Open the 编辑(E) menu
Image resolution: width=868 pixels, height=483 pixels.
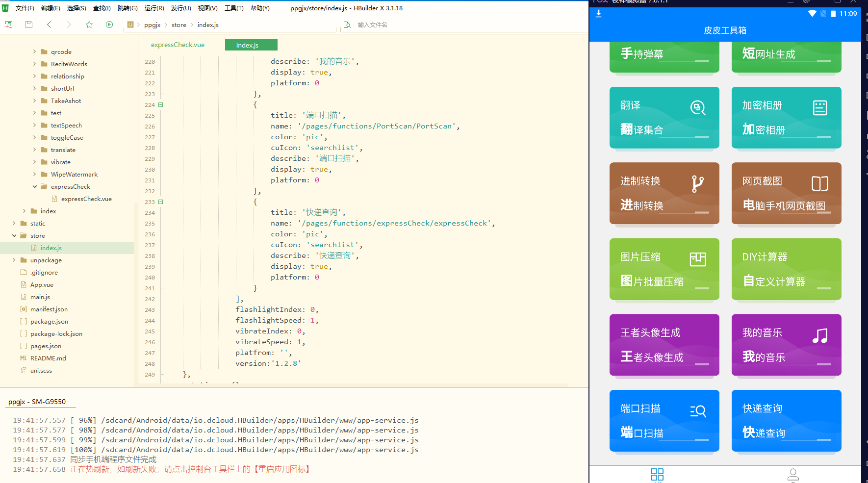(51, 8)
